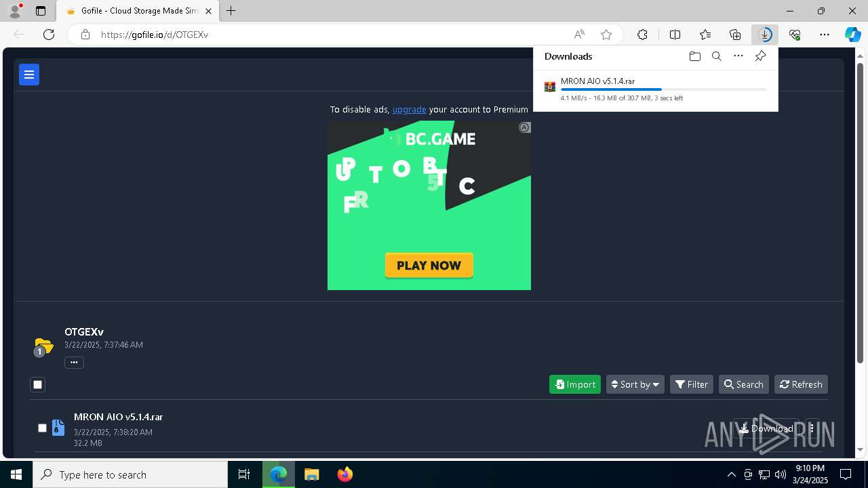
Task: Open the Favorites list icon
Action: coord(705,35)
